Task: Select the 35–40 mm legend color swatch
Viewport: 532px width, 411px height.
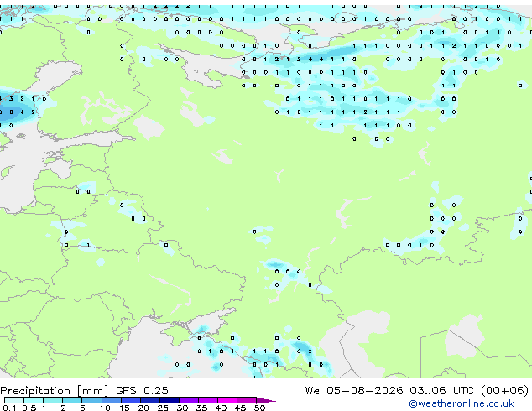Action: point(208,400)
